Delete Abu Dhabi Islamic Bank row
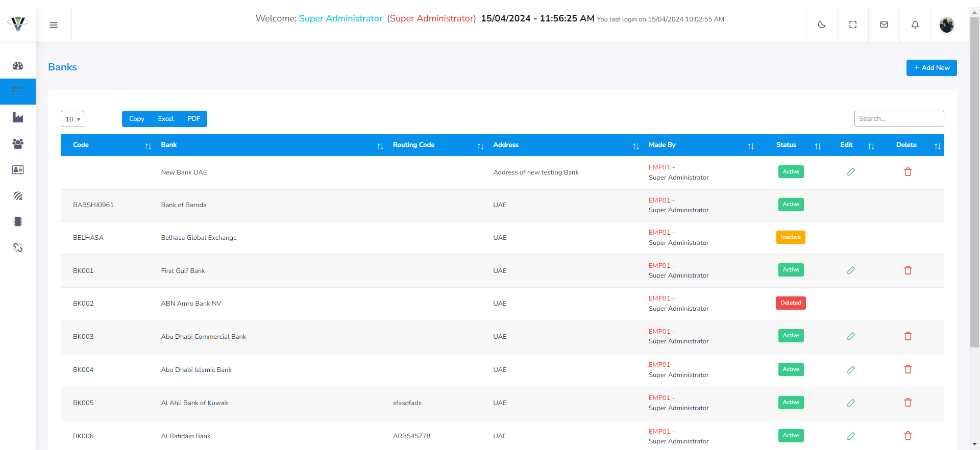 908,369
